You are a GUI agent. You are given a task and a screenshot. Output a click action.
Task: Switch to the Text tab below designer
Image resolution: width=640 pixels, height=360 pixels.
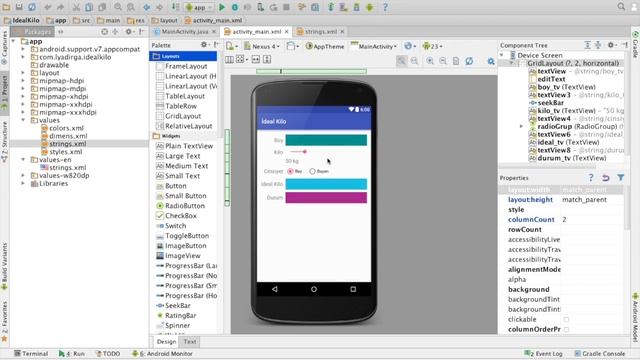190,342
